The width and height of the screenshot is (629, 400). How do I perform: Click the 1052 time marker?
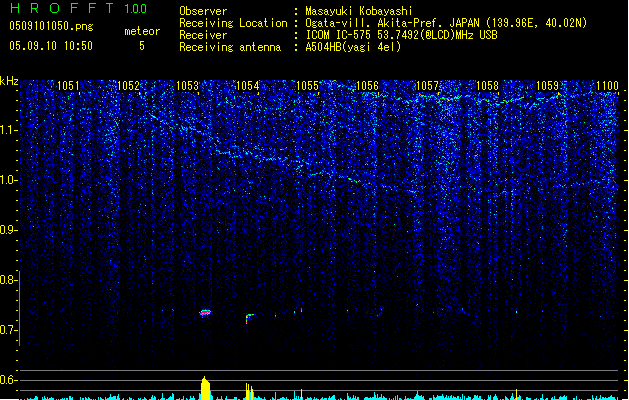click(128, 85)
